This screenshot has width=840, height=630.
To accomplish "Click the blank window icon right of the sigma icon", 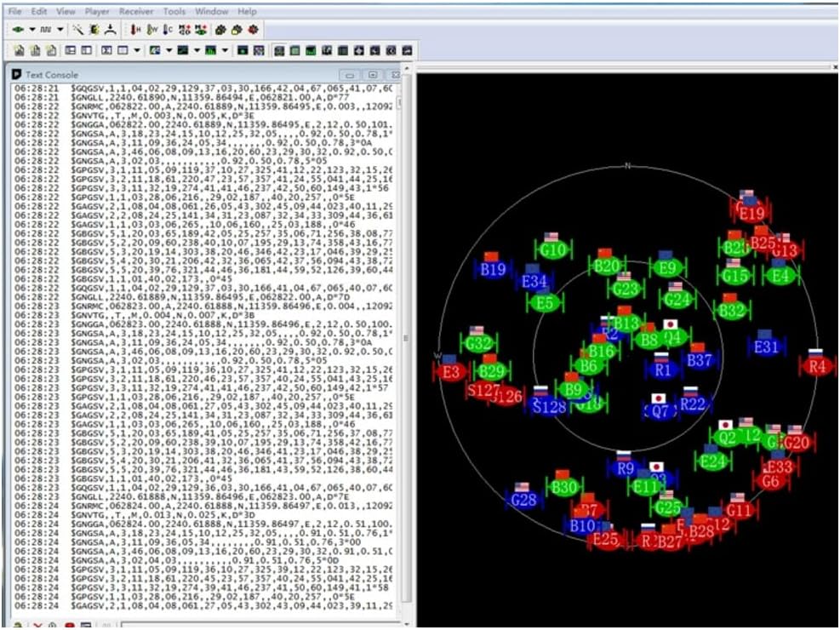I will [x=123, y=51].
